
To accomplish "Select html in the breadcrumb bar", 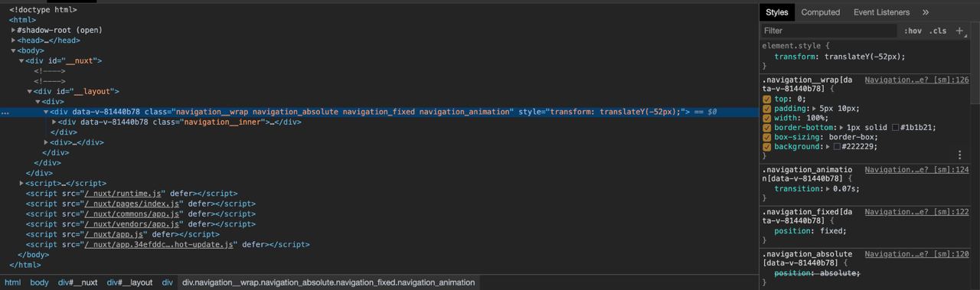I will (x=13, y=282).
